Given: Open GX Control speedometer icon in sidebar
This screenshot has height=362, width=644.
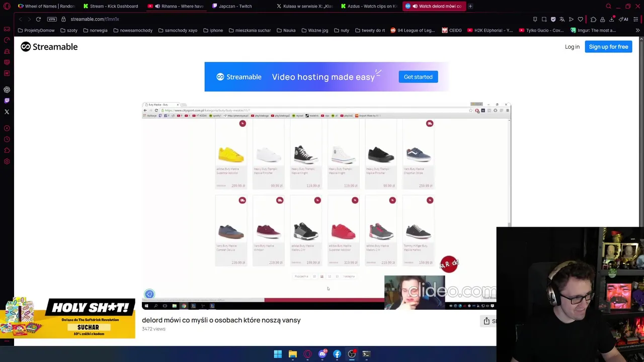Looking at the screenshot, I should click(x=7, y=40).
